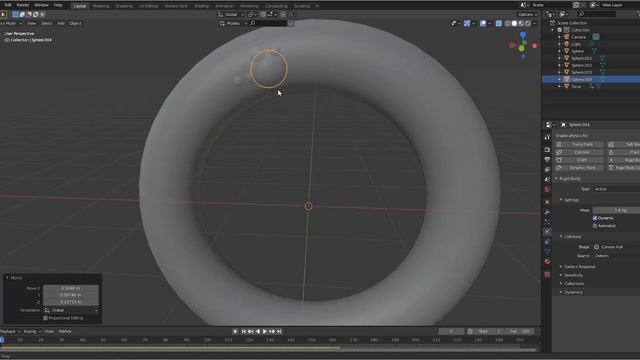
Task: Play the animation in timeline
Action: (x=264, y=332)
